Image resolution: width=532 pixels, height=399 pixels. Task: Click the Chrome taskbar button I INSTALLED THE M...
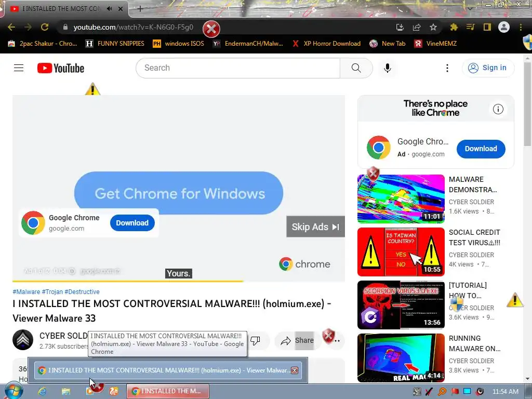point(168,391)
